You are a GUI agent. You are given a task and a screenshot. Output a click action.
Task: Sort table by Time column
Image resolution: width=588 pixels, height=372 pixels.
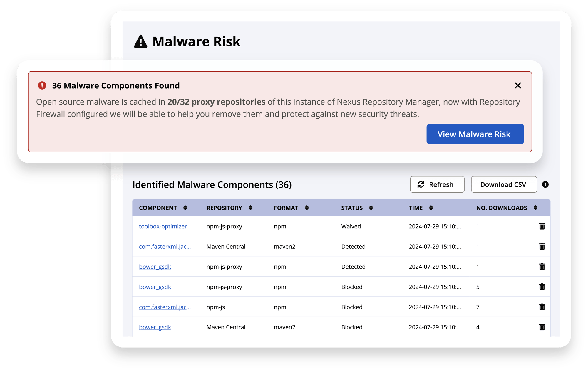(x=431, y=208)
